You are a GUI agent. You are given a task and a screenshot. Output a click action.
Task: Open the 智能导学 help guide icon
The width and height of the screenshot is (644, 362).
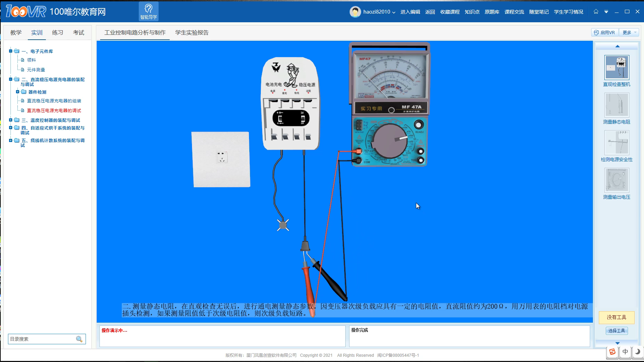click(148, 11)
